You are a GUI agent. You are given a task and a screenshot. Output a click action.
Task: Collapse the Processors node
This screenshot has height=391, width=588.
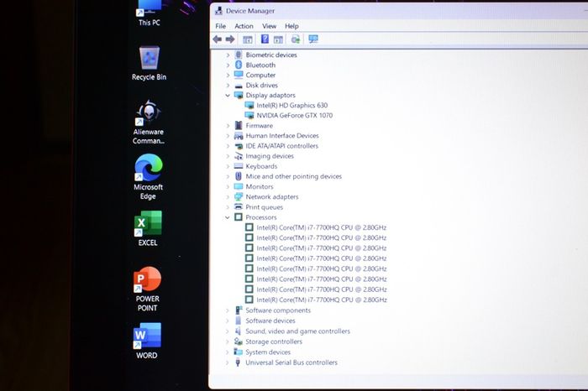(x=228, y=217)
